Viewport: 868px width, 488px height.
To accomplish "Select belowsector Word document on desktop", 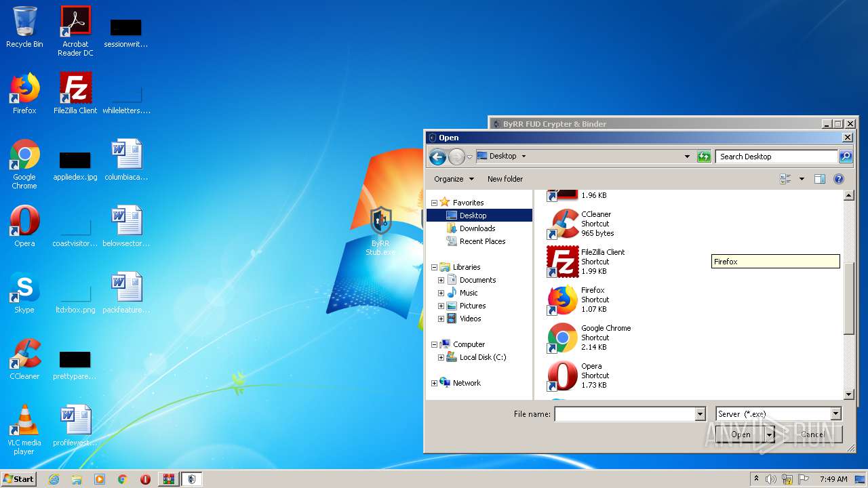I will point(126,226).
